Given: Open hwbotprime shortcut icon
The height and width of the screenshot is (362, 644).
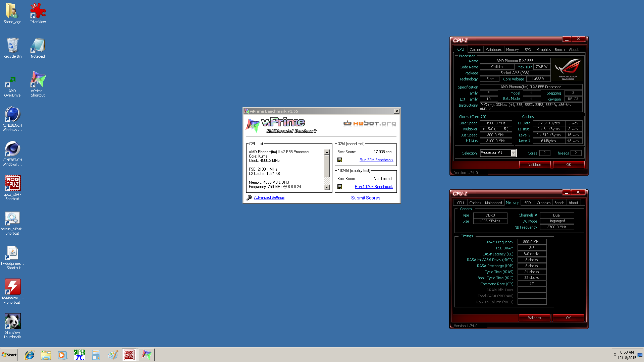Looking at the screenshot, I should click(x=12, y=257).
